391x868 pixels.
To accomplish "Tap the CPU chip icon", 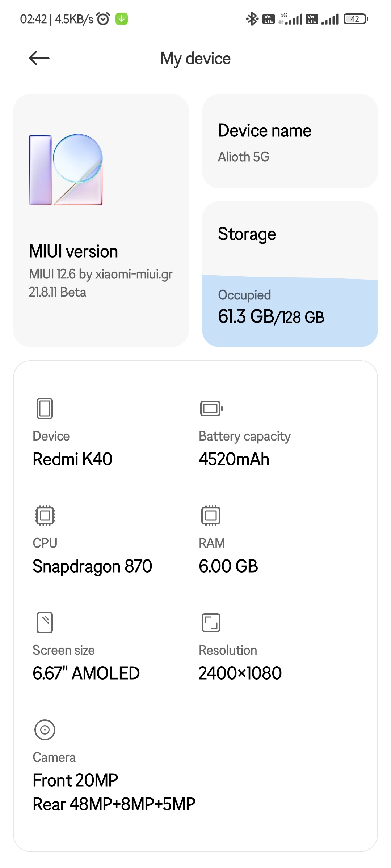I will pyautogui.click(x=45, y=515).
